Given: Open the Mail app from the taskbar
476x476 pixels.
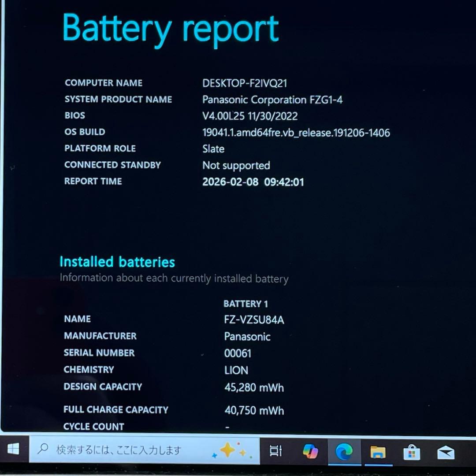Looking at the screenshot, I should point(446,453).
